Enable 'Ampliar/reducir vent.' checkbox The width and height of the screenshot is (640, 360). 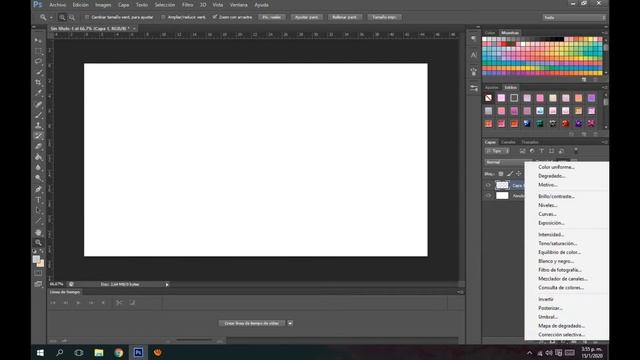[163, 17]
